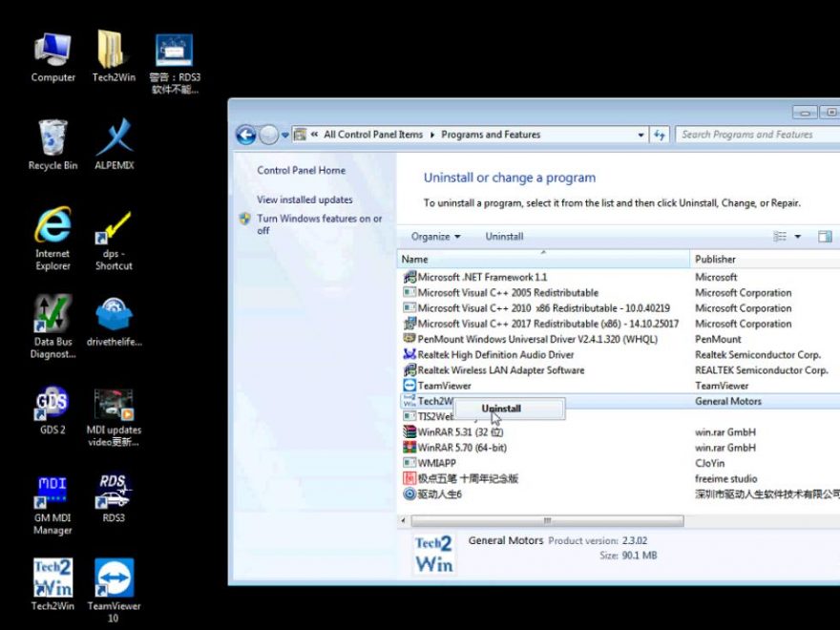Viewport: 840px width, 630px height.
Task: Click the TeamViewer program icon in list
Action: click(409, 386)
